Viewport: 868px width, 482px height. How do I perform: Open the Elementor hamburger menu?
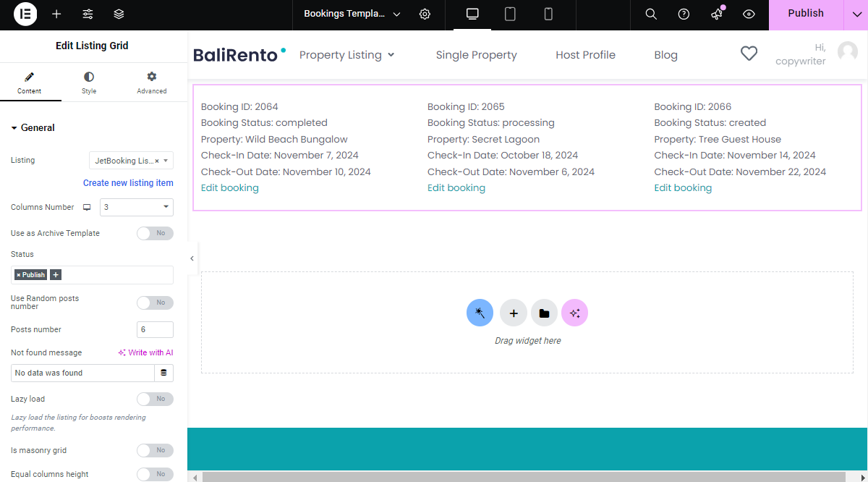(x=25, y=14)
